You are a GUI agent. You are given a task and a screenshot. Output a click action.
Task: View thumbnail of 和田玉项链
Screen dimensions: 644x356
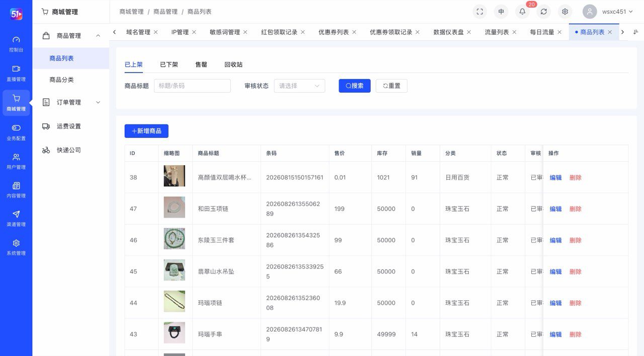click(174, 207)
